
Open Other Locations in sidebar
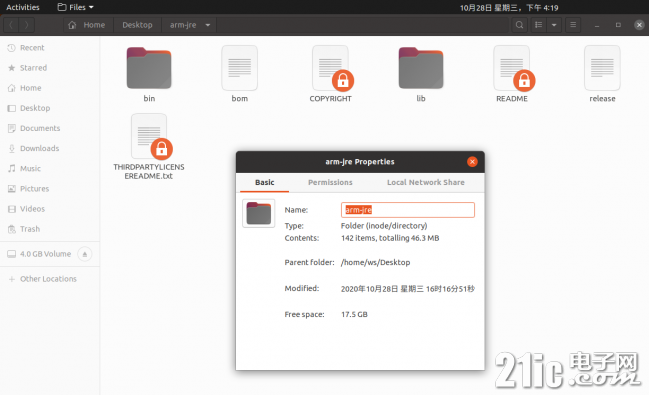pos(50,279)
